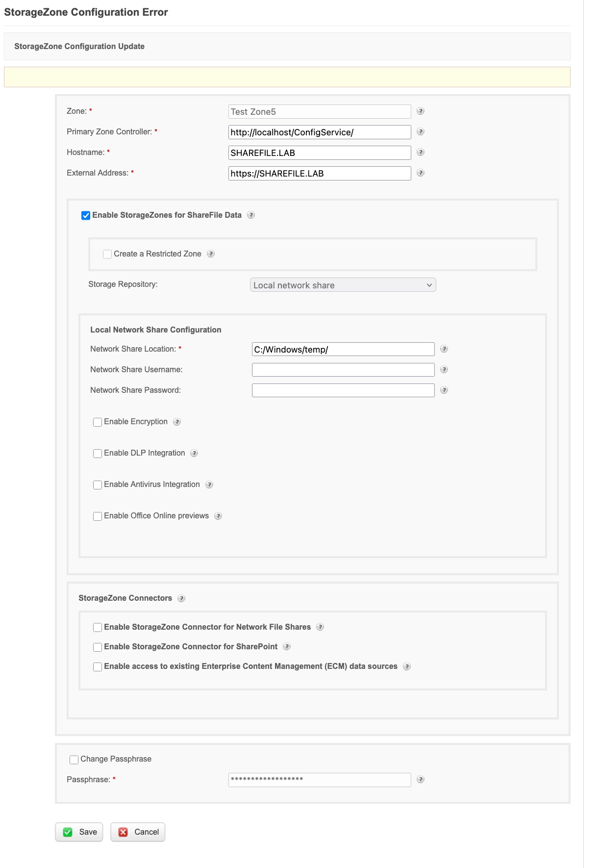Show help for Network Share Location
Image resolution: width=600 pixels, height=868 pixels.
pyautogui.click(x=444, y=349)
